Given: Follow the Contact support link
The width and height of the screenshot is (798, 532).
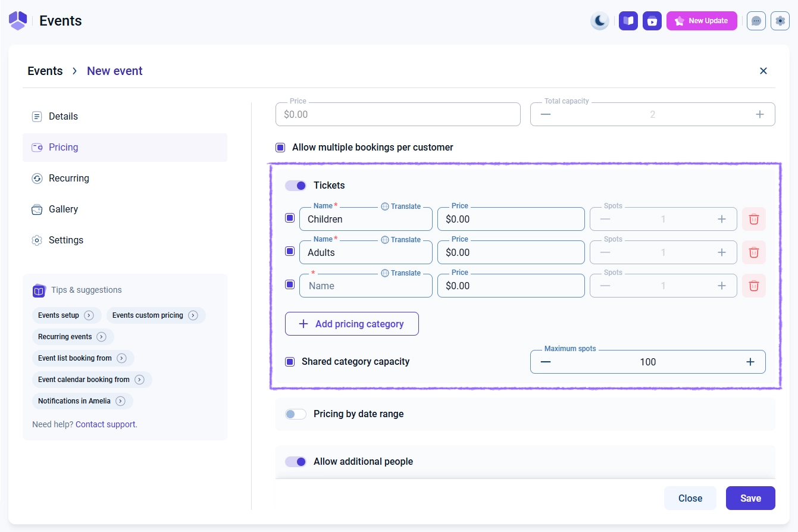Looking at the screenshot, I should (106, 424).
